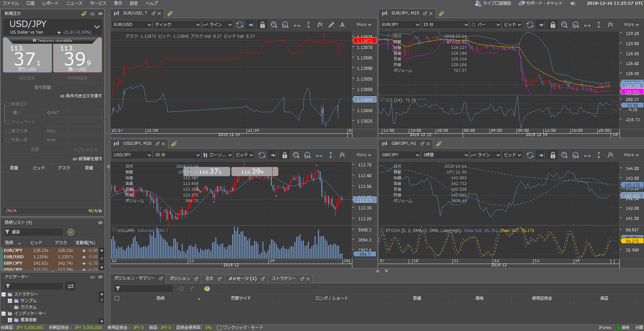This screenshot has width=644, height=331.
Task: Click zoom-in magnifier in GBP/JPY chart toolbar
Action: coord(564,155)
